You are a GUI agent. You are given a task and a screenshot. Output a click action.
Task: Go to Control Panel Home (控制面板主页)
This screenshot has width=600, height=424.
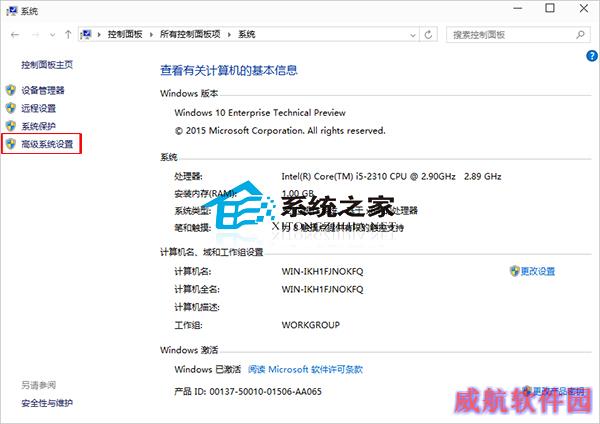[x=47, y=65]
